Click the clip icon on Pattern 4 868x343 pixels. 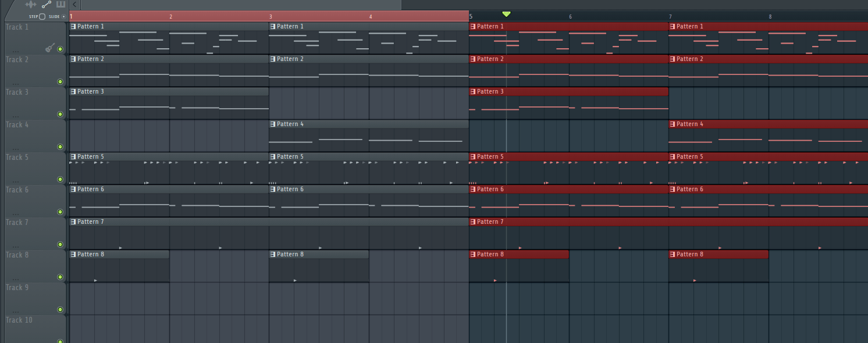coord(272,124)
